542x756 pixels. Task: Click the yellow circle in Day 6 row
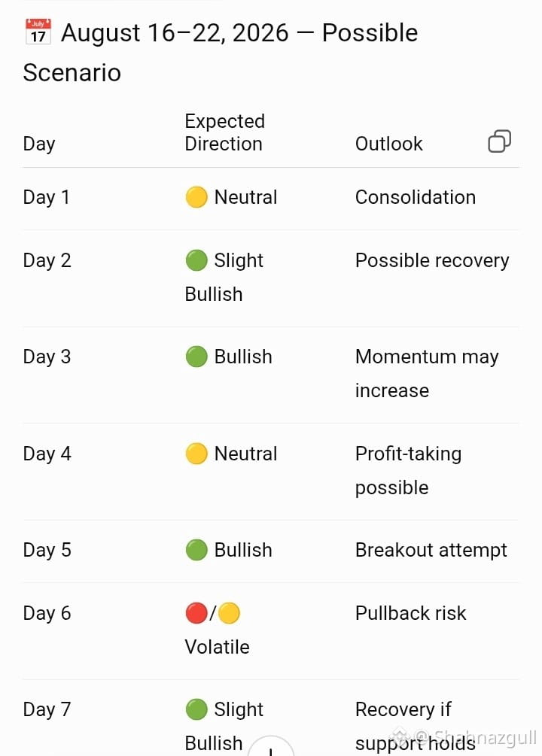point(229,613)
